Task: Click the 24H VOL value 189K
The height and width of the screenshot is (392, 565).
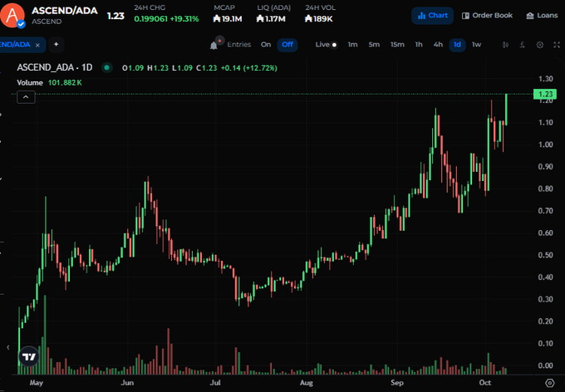Action: click(x=318, y=19)
